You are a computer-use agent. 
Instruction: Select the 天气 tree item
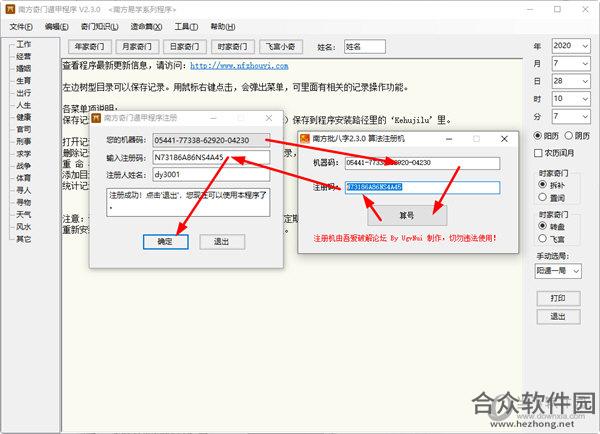(24, 215)
